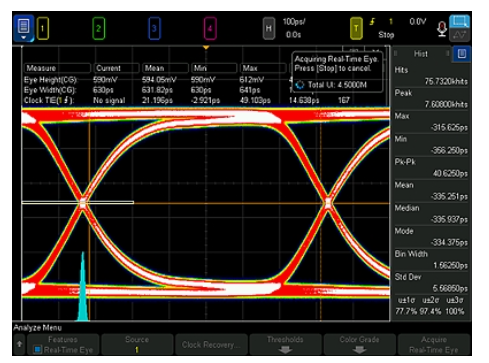
Task: Click the Hist panel title tab
Action: tap(421, 54)
